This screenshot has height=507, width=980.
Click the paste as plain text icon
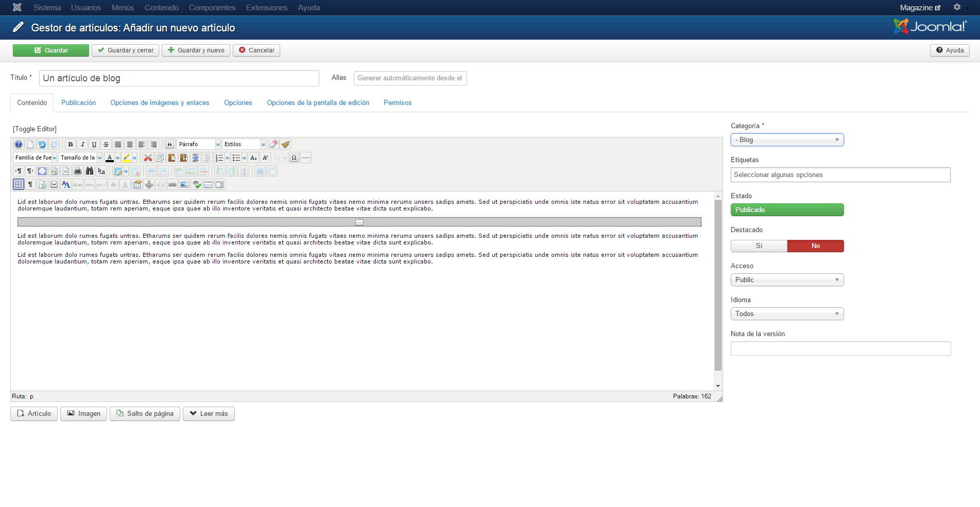184,158
